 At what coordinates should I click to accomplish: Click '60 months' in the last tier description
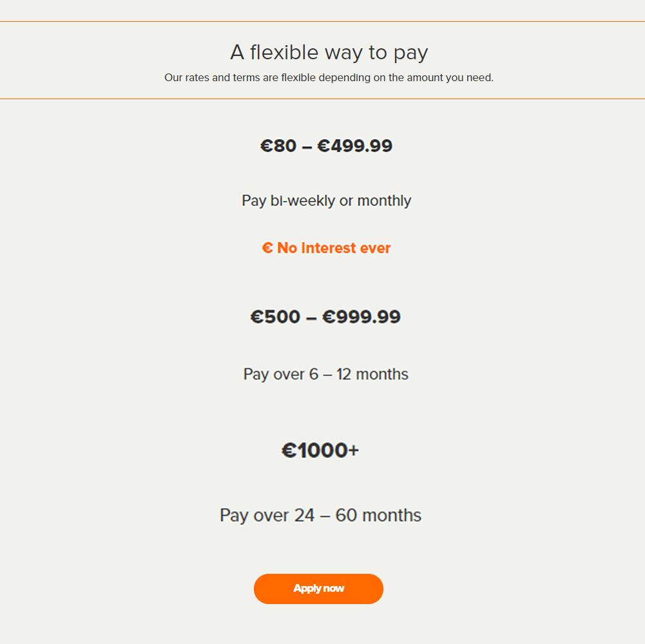[378, 515]
